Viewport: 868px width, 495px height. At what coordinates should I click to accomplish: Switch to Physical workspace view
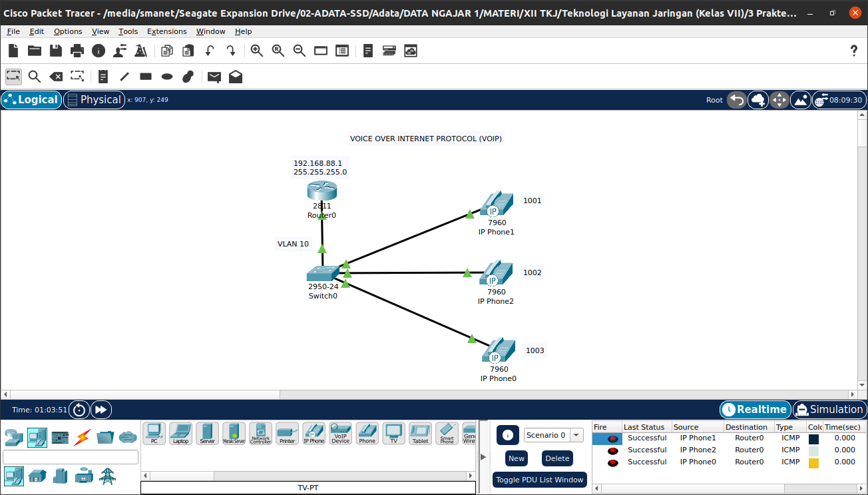coord(94,100)
